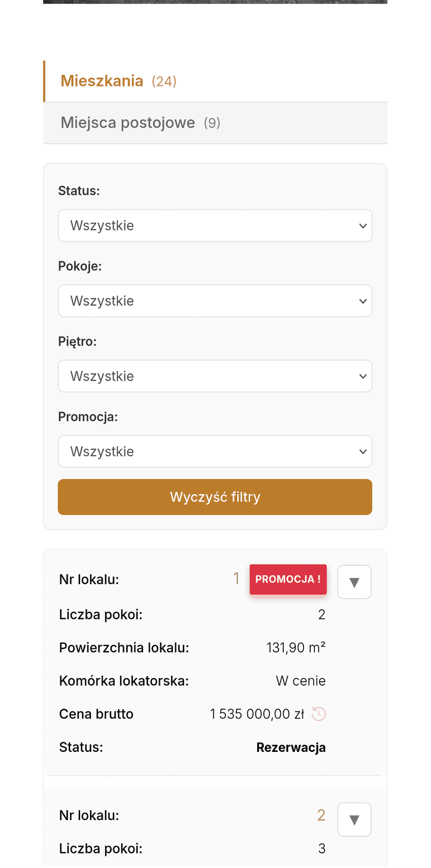431x868 pixels.
Task: Collapse the filter panel via Status selector
Action: [x=215, y=225]
